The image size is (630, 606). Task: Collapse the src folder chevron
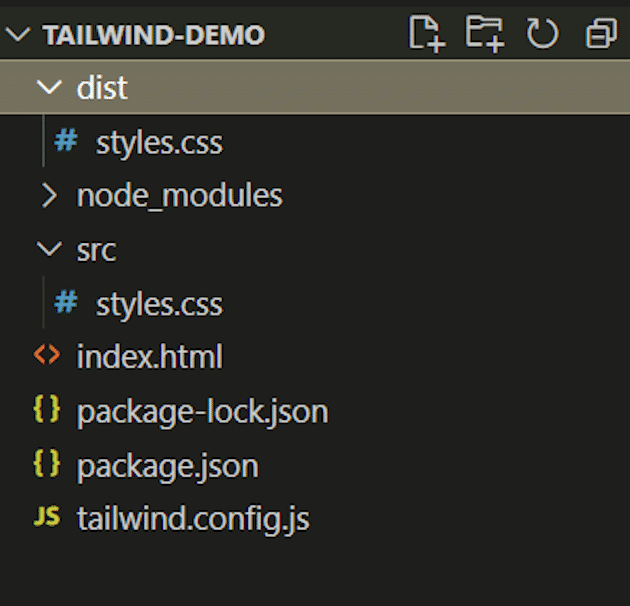pyautogui.click(x=48, y=249)
